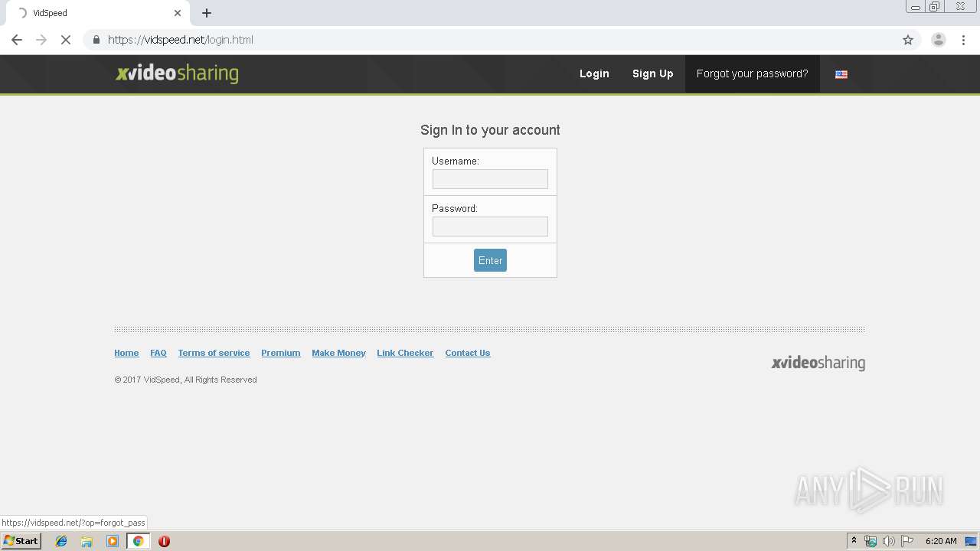980x551 pixels.
Task: Click the network tray icon
Action: pyautogui.click(x=871, y=541)
